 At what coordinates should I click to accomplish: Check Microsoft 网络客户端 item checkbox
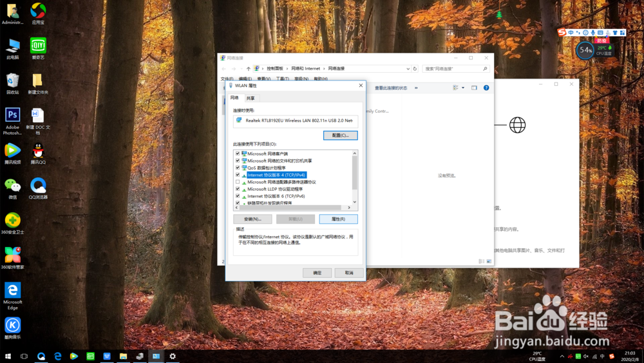click(238, 153)
